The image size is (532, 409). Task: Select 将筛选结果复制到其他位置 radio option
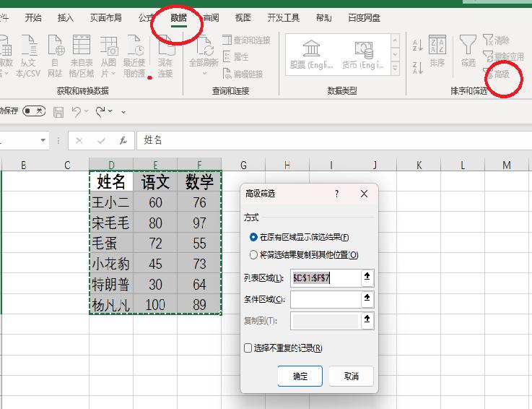(x=253, y=254)
